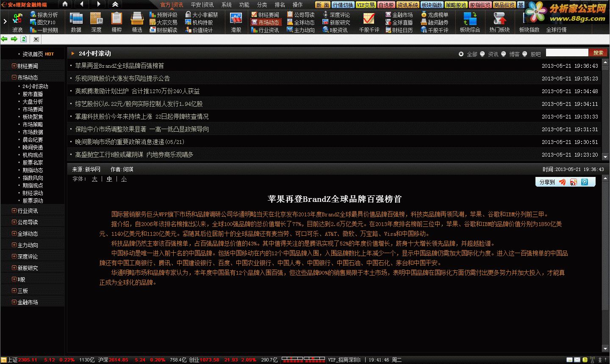Click the VIP交易 button
Image resolution: width=610 pixels, height=364 pixels.
(x=366, y=5)
